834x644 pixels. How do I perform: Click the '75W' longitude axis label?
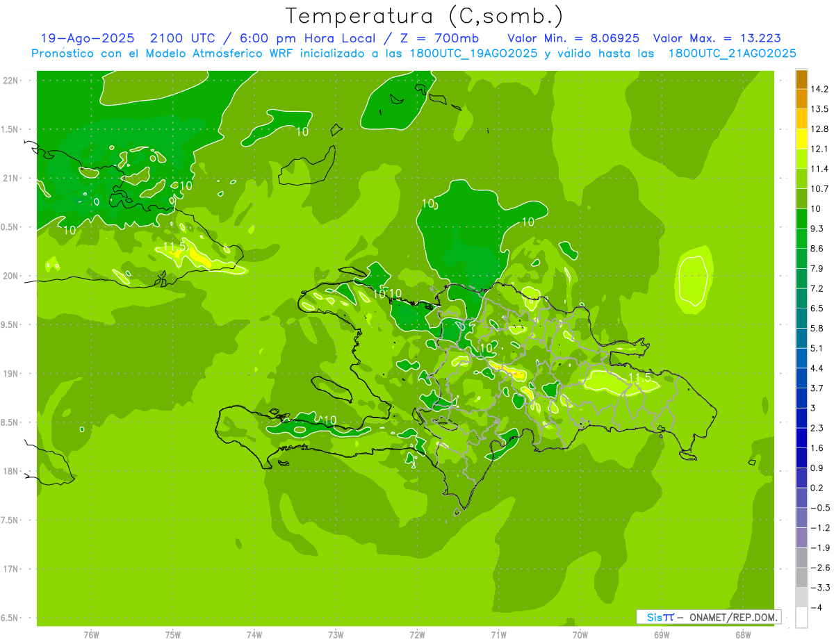click(173, 635)
